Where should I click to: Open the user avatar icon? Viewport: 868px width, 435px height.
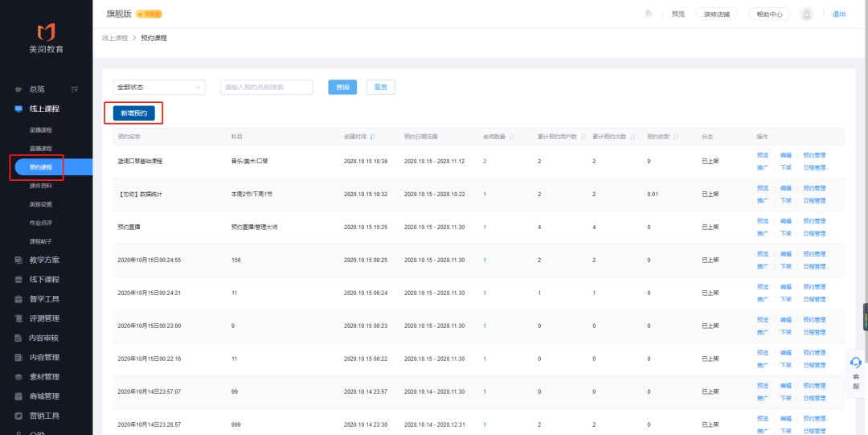pos(807,14)
